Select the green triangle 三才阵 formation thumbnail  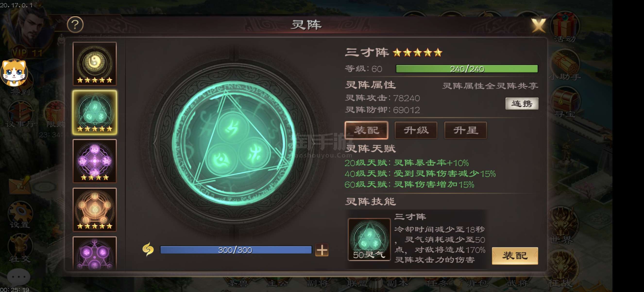point(94,112)
